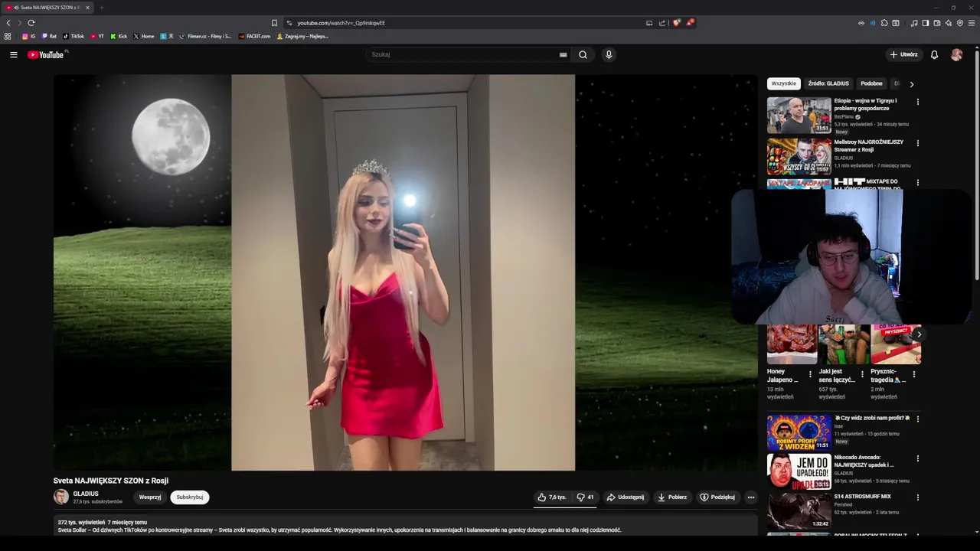This screenshot has height=551, width=980.
Task: Open options for S14 ASTROSMURF MIX video
Action: (917, 497)
